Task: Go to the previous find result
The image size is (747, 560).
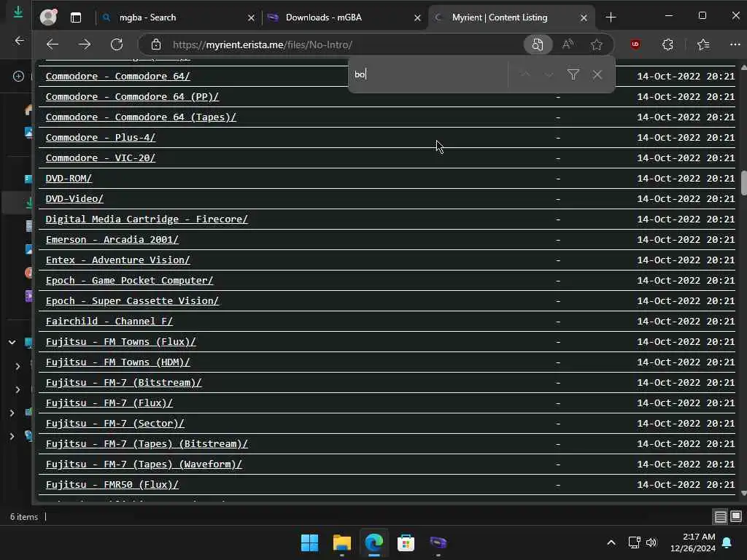Action: coord(525,75)
